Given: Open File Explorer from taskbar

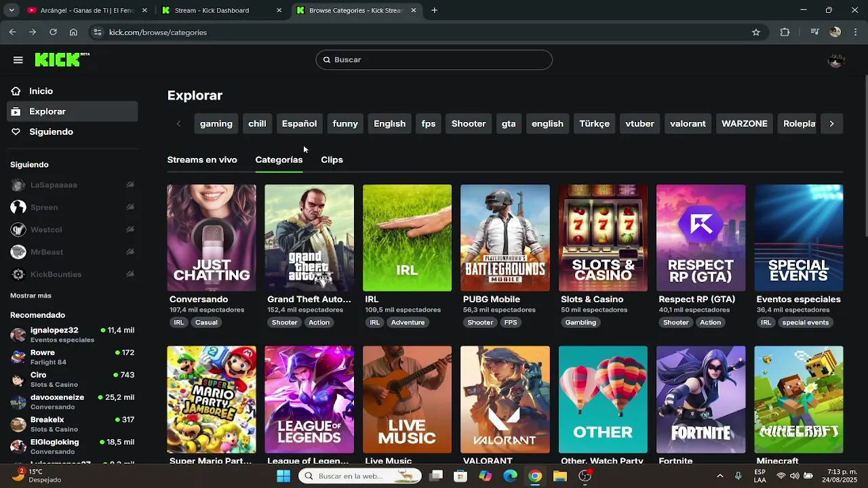Looking at the screenshot, I should [x=559, y=476].
